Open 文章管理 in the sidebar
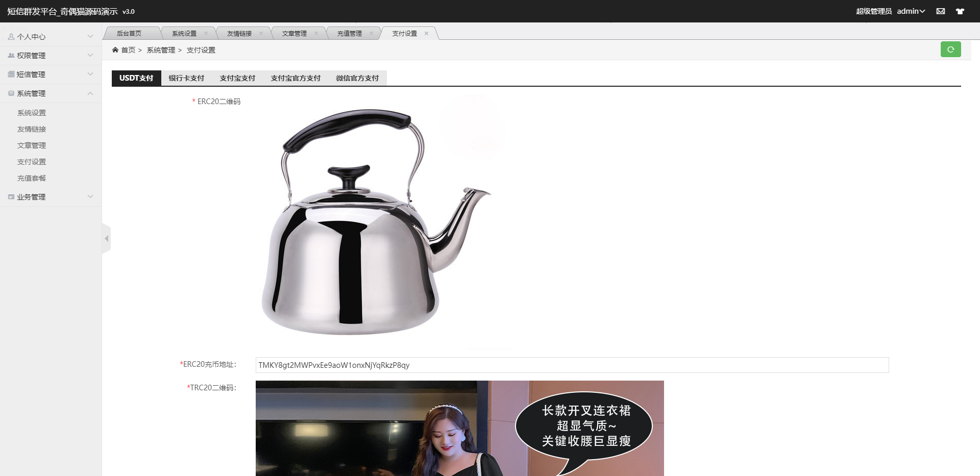 [x=32, y=145]
